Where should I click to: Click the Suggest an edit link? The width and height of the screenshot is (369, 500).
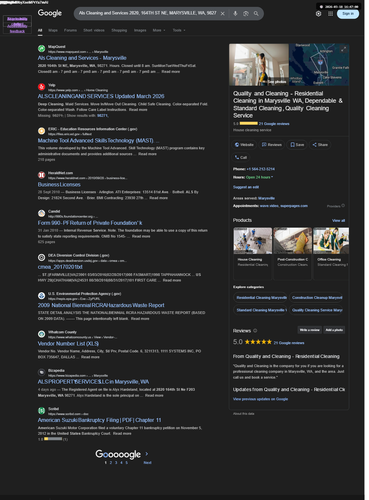(x=246, y=187)
